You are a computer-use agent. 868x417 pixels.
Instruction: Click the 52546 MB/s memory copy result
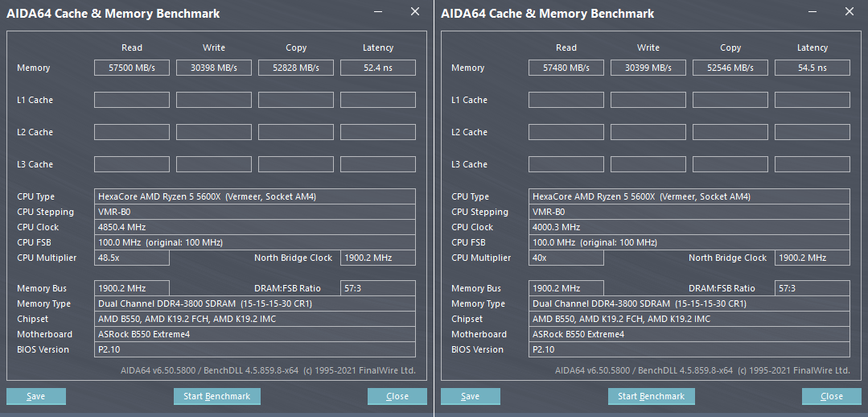coord(730,68)
